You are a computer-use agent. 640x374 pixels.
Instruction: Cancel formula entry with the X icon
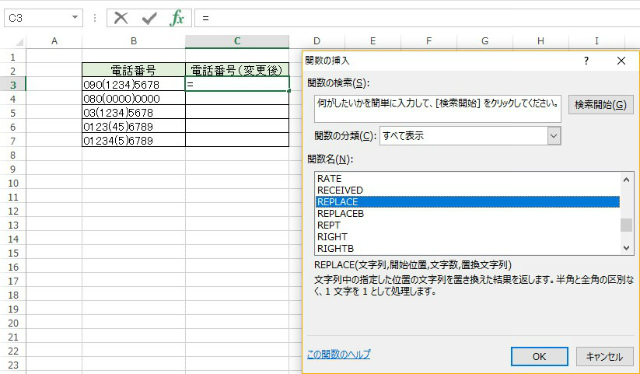pyautogui.click(x=121, y=18)
